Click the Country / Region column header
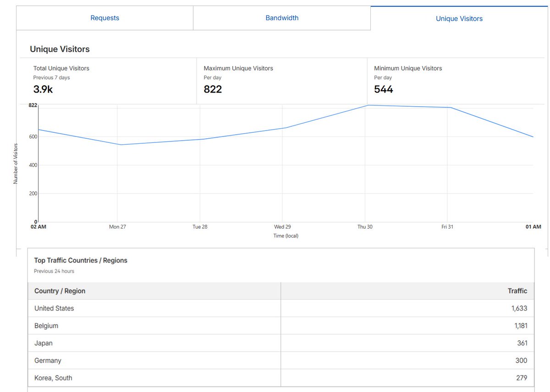The width and height of the screenshot is (550, 392). tap(60, 291)
